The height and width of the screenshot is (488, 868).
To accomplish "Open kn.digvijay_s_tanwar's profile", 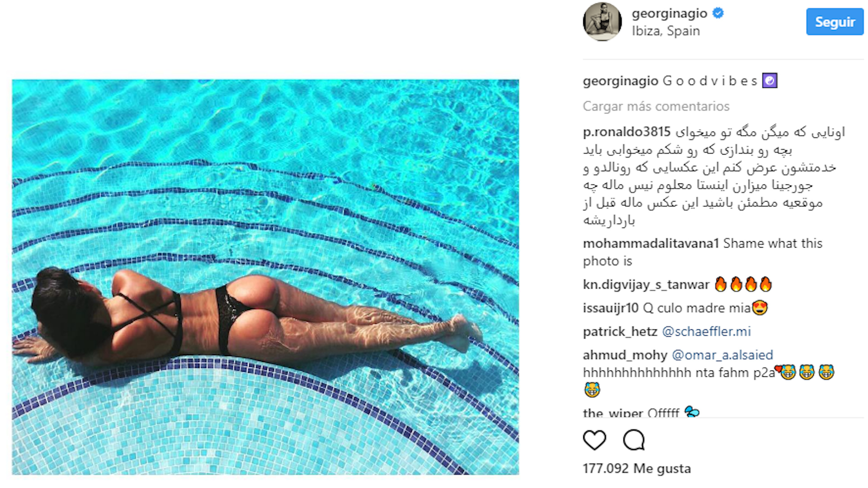I will click(x=646, y=285).
